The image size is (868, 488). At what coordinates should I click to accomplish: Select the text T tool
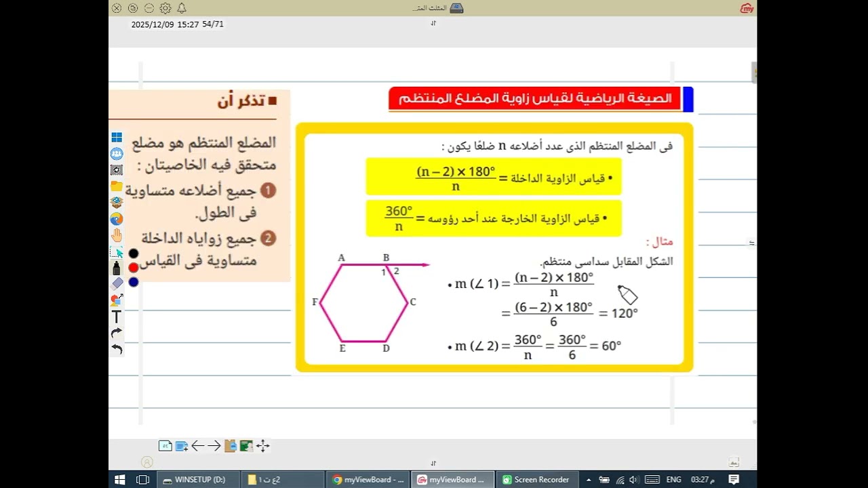117,317
